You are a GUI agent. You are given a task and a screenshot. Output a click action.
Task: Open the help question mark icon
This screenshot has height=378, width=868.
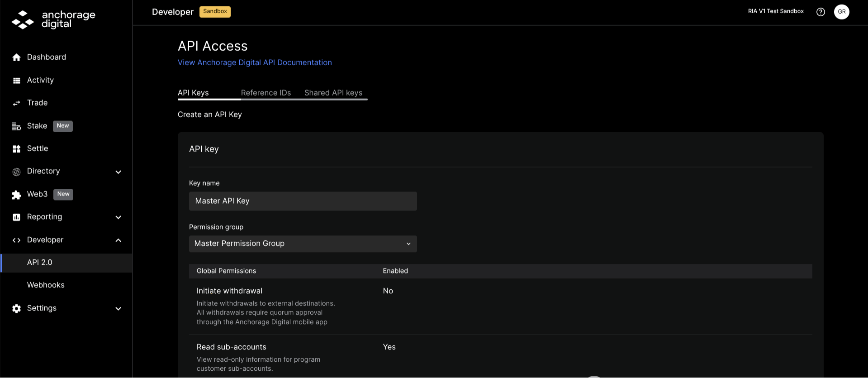click(x=821, y=12)
